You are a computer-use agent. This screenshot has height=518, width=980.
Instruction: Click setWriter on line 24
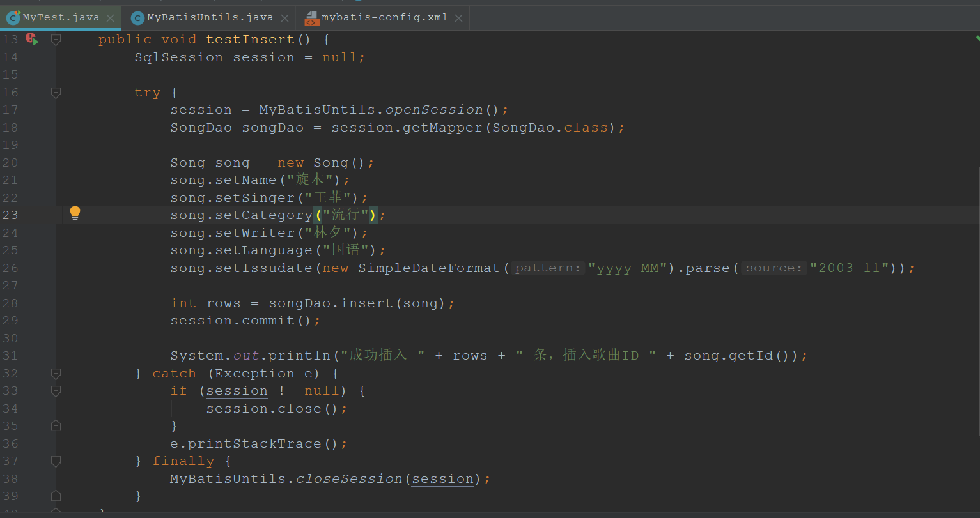click(254, 233)
